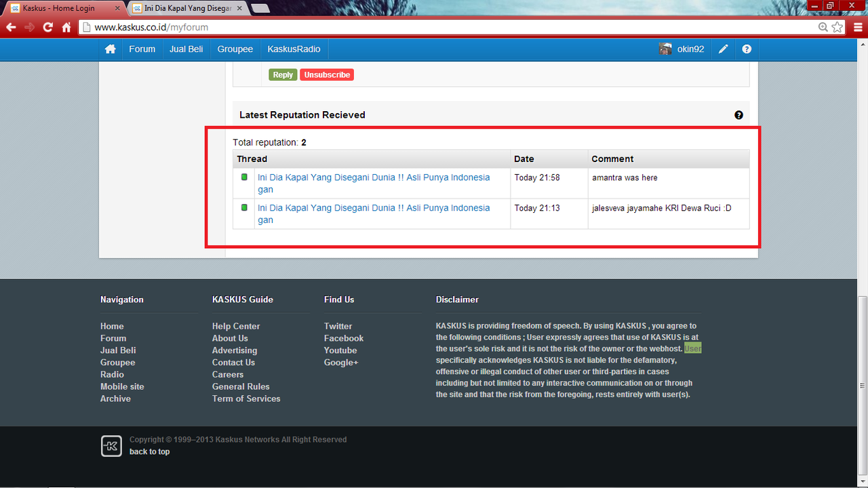868x488 pixels.
Task: Open footer Home link
Action: pyautogui.click(x=112, y=326)
